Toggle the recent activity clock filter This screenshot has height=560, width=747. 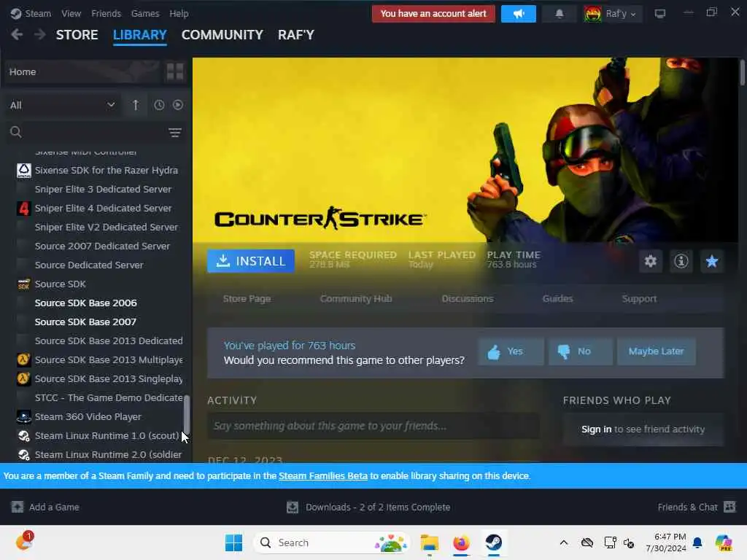click(x=159, y=105)
